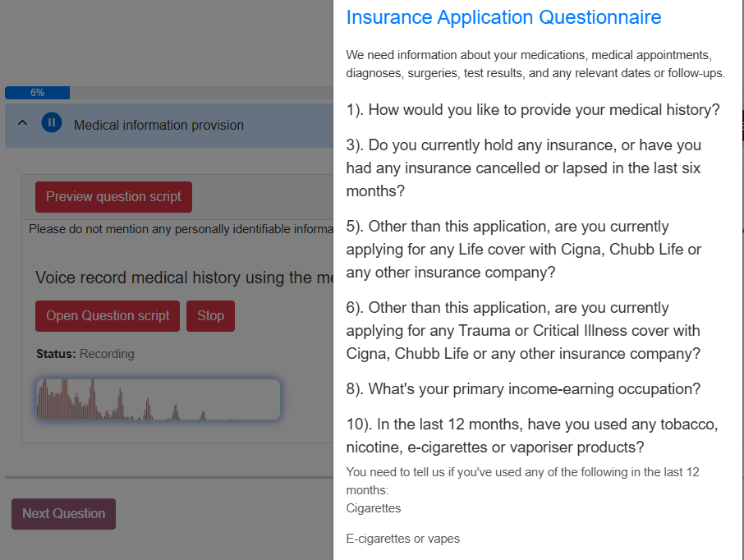
Task: Click the Status: Recording label
Action: click(85, 354)
